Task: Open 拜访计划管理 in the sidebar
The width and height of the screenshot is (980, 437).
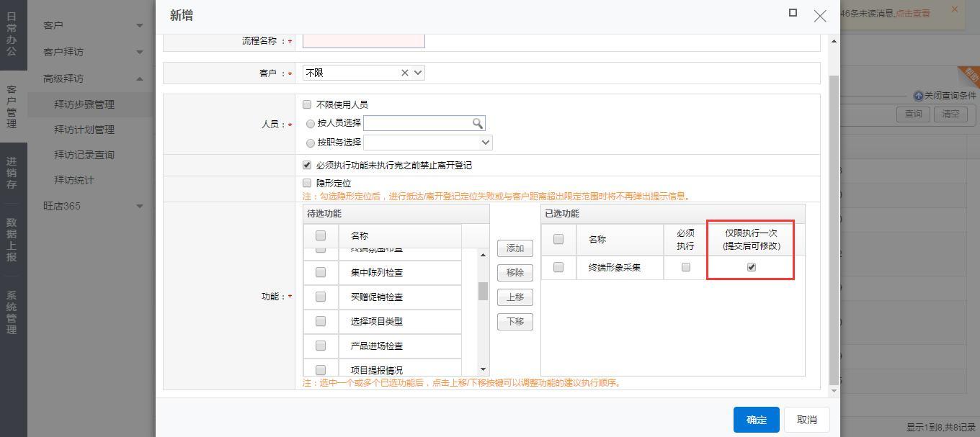Action: click(x=84, y=130)
